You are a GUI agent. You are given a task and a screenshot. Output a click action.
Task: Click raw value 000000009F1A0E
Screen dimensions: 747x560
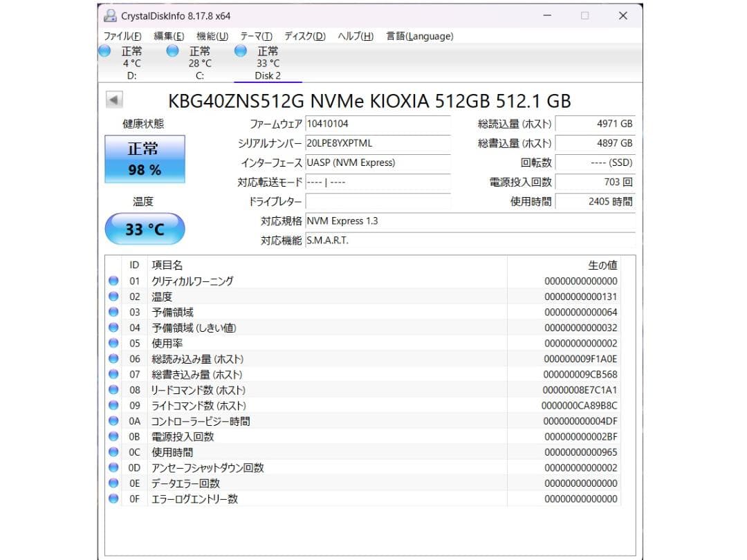tap(580, 359)
